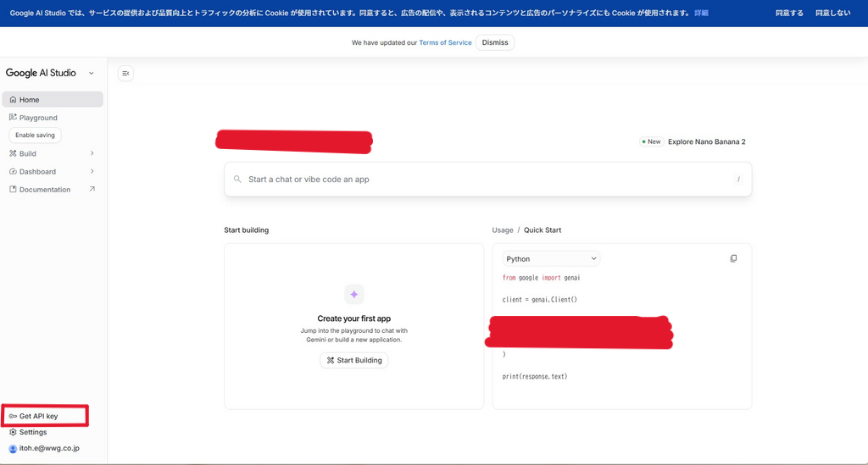Click the Enable saving button
This screenshot has height=465, width=868.
pos(35,136)
